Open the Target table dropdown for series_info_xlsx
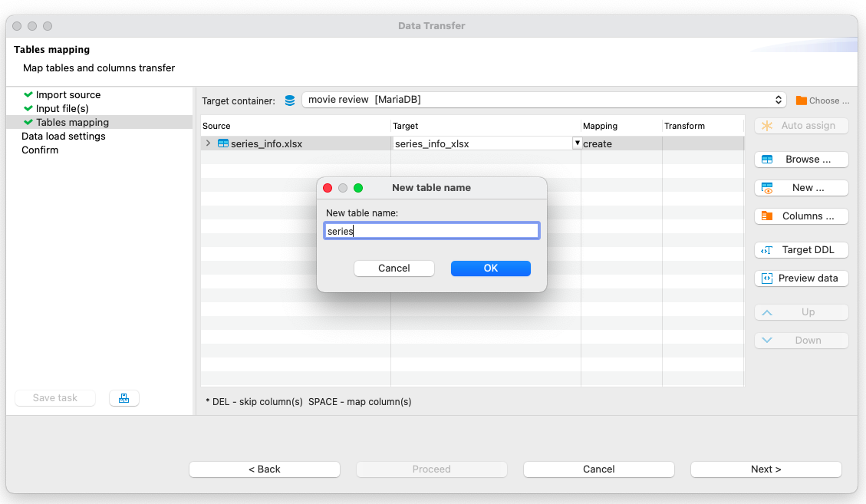The height and width of the screenshot is (504, 866). coord(577,143)
